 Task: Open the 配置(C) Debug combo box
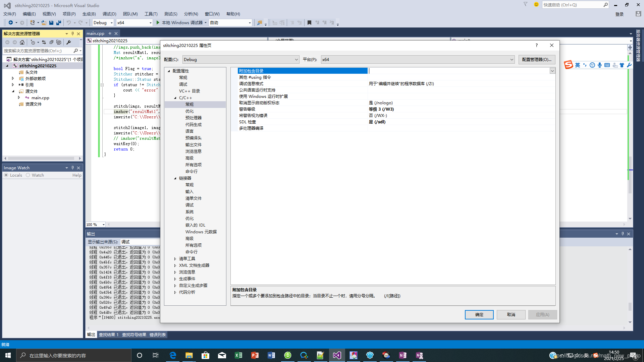tap(241, 60)
